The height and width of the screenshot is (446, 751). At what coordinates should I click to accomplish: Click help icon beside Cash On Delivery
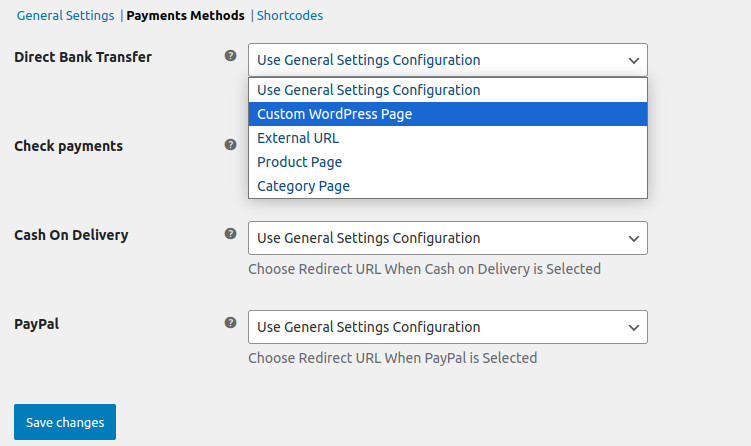231,234
